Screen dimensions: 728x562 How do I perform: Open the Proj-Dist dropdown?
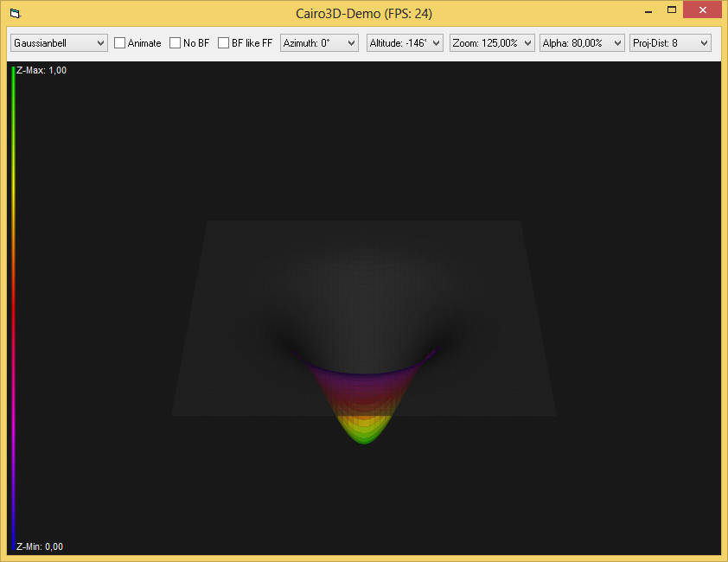[x=669, y=42]
